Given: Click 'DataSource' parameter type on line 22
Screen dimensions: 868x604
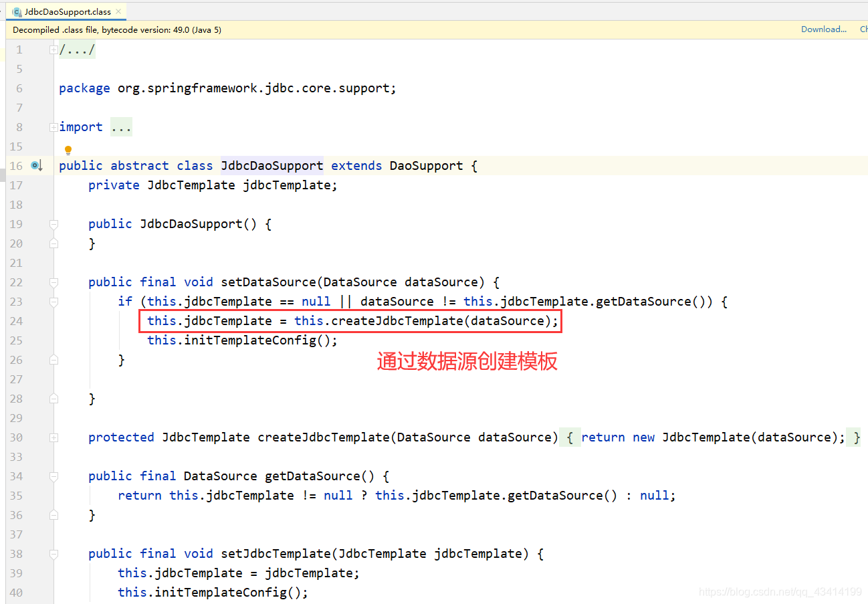Looking at the screenshot, I should point(360,282).
